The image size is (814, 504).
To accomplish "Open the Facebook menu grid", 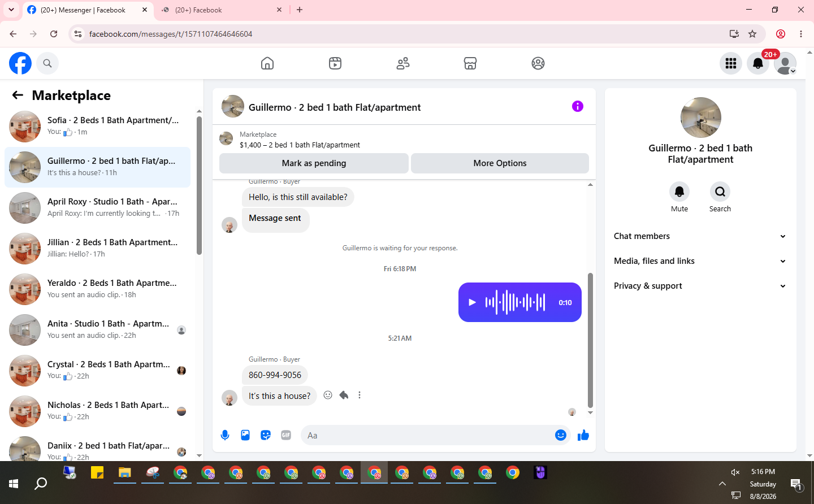I will (731, 63).
